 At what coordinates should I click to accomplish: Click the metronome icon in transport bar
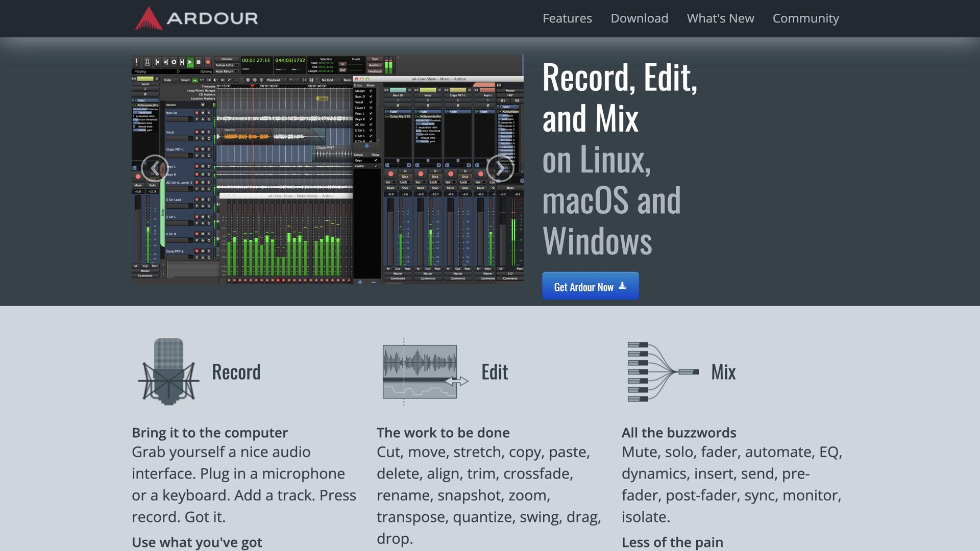(x=147, y=62)
